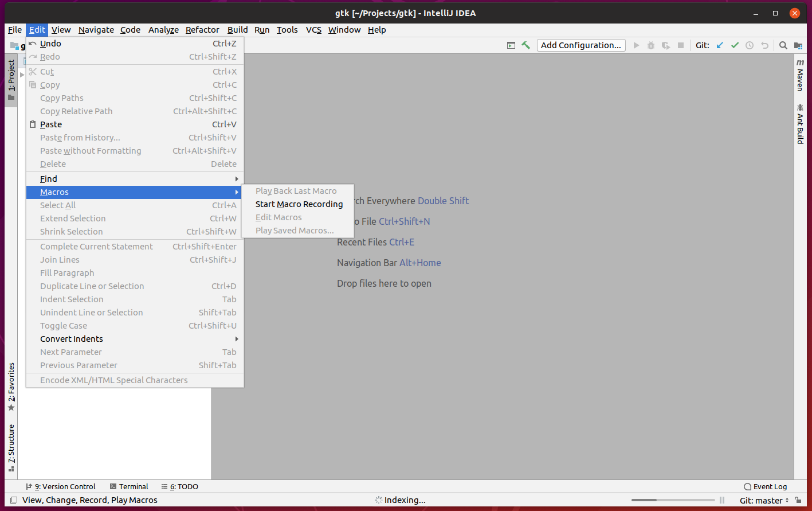
Task: Open the Ant Build tool window
Action: 800,123
